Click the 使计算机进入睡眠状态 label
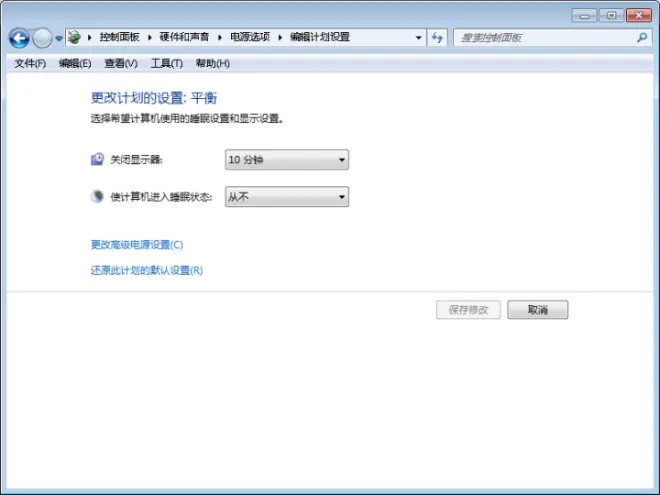The image size is (660, 495). point(161,197)
